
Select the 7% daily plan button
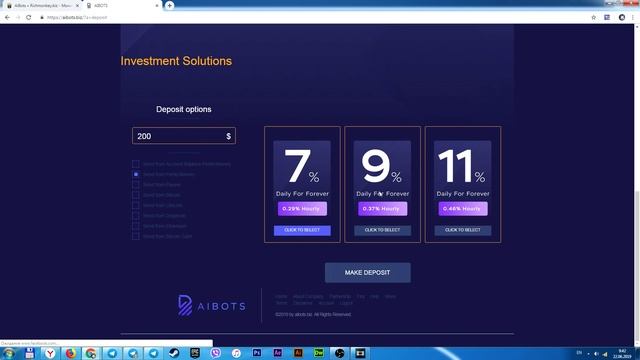(x=302, y=230)
